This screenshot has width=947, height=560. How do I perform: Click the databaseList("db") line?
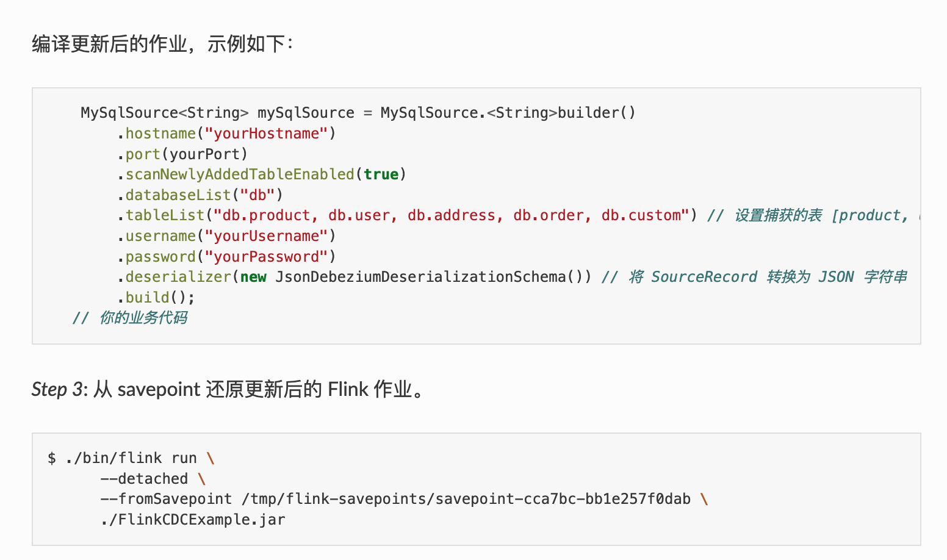click(x=200, y=195)
